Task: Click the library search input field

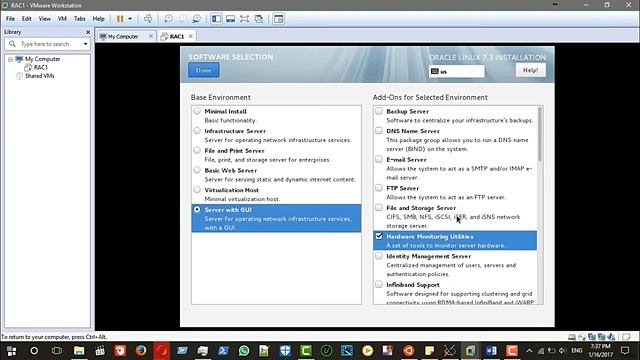Action: click(45, 44)
